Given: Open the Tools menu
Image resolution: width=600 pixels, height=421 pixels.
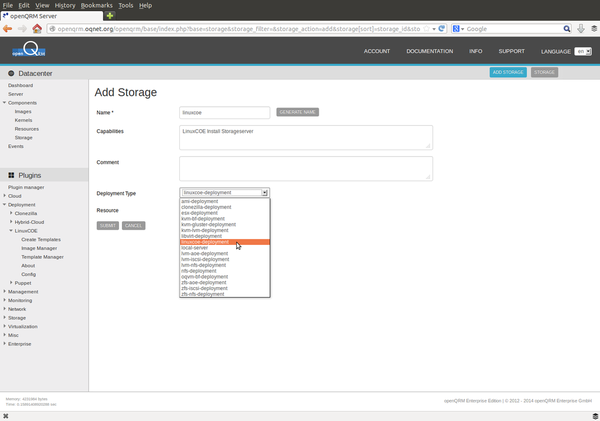Looking at the screenshot, I should point(126,5).
